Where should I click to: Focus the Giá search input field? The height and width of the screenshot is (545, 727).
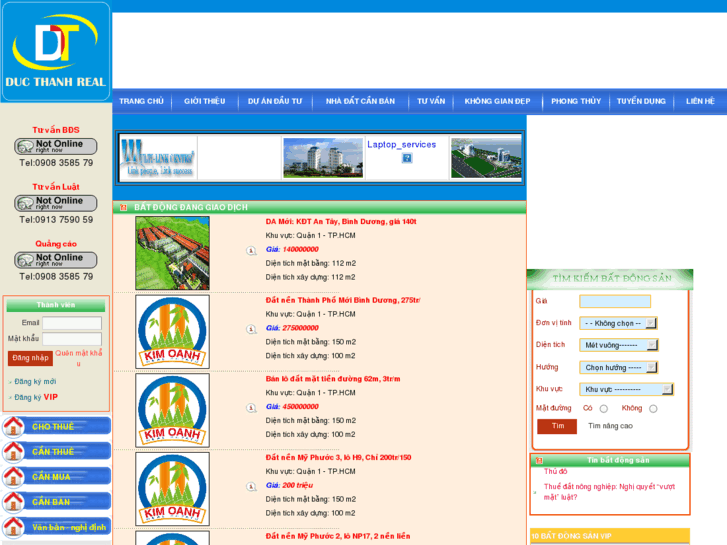coord(615,301)
